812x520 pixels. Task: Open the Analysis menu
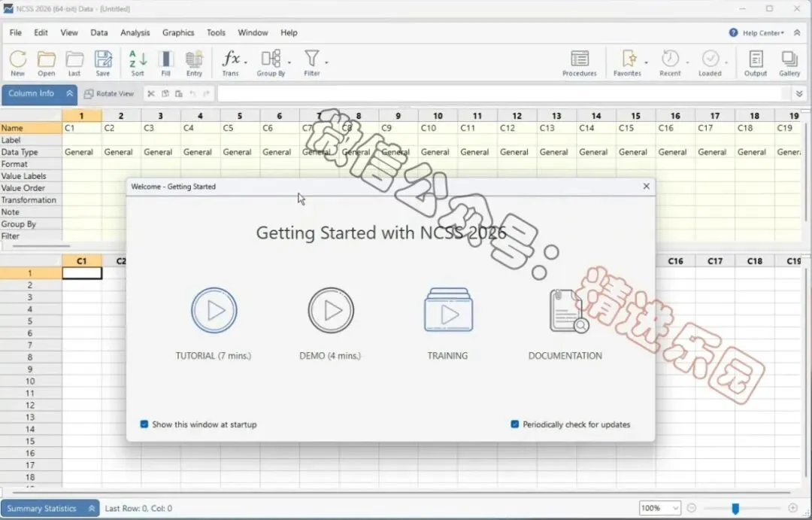135,32
